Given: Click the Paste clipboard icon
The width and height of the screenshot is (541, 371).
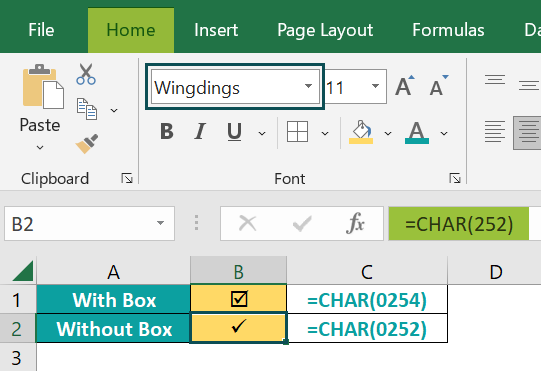Looking at the screenshot, I should click(x=43, y=87).
